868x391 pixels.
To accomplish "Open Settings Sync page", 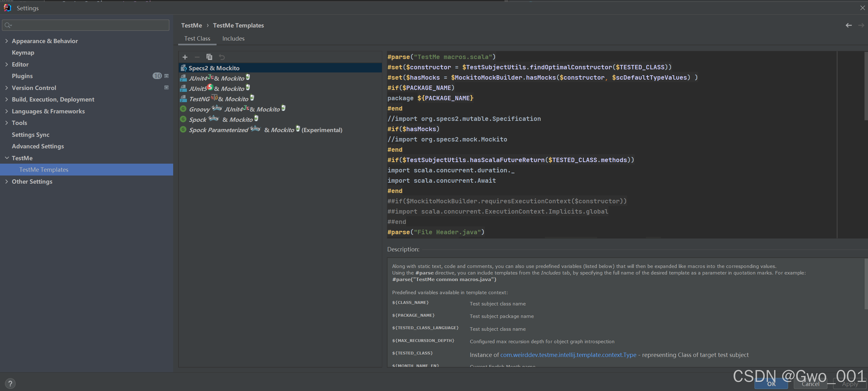I will pos(30,134).
